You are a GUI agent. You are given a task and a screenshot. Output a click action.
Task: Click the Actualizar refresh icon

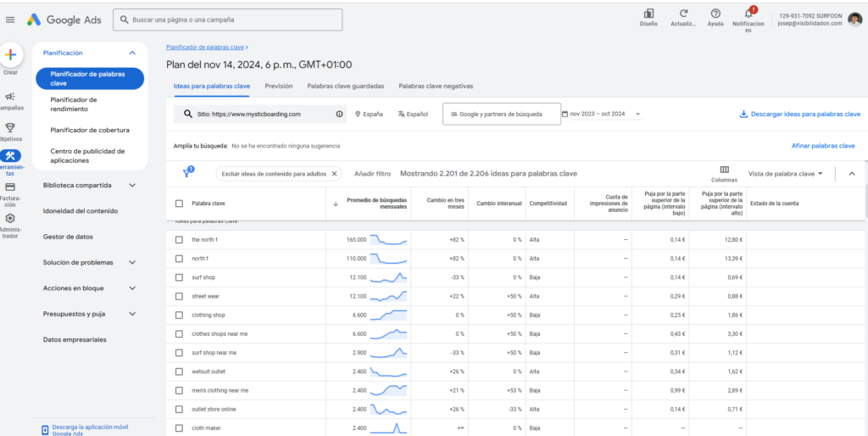click(682, 14)
